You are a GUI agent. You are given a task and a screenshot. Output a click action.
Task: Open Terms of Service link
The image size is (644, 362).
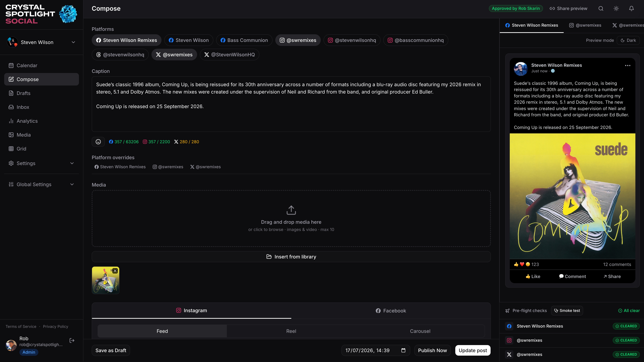pyautogui.click(x=21, y=327)
